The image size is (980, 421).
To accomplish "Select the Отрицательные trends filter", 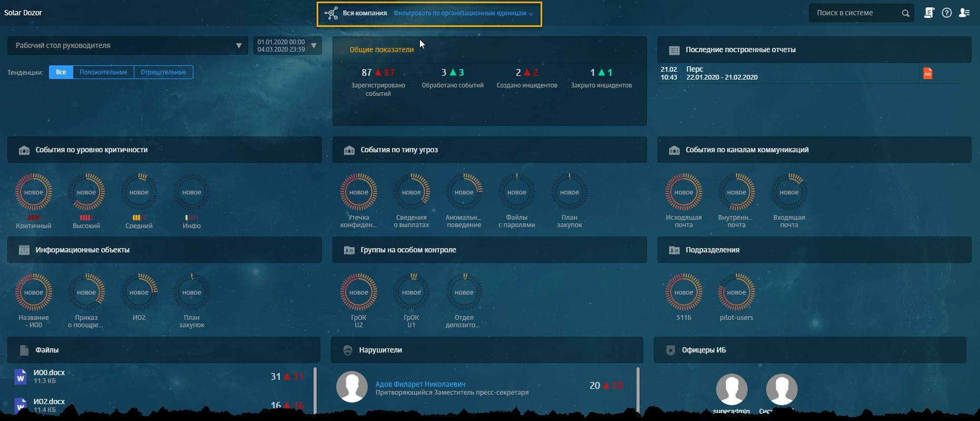I will pos(163,72).
